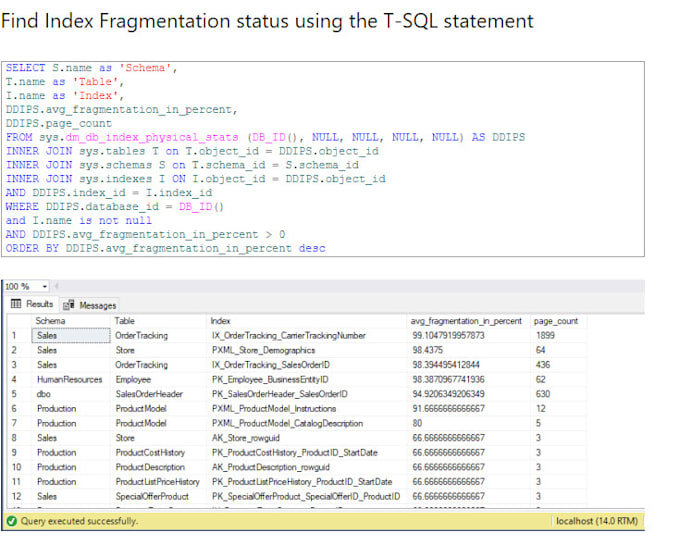Switch to the Messages tab
The width and height of the screenshot is (680, 545).
pos(89,305)
